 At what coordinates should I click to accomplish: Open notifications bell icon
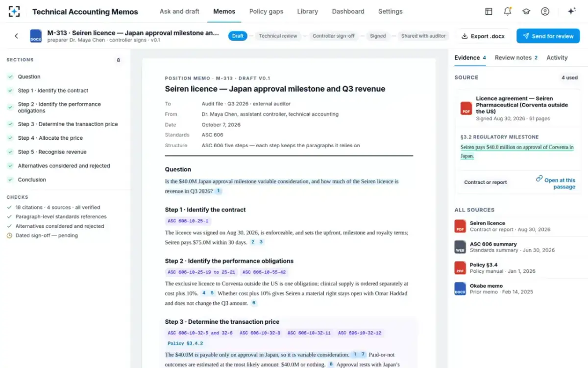pyautogui.click(x=507, y=11)
